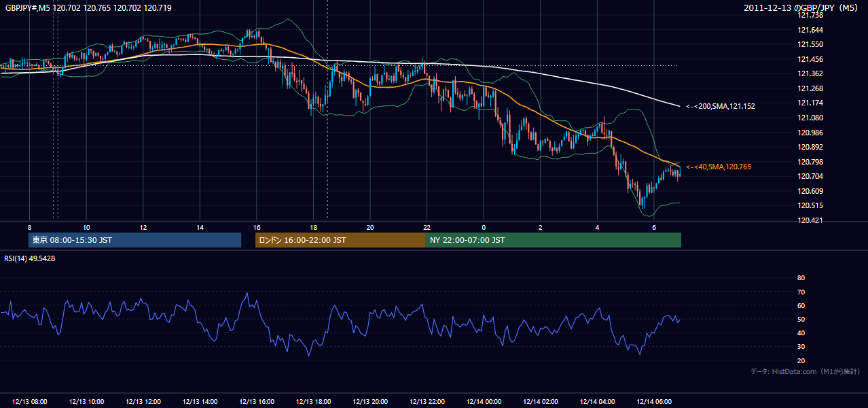Click RSI axis level 60

coord(801,305)
